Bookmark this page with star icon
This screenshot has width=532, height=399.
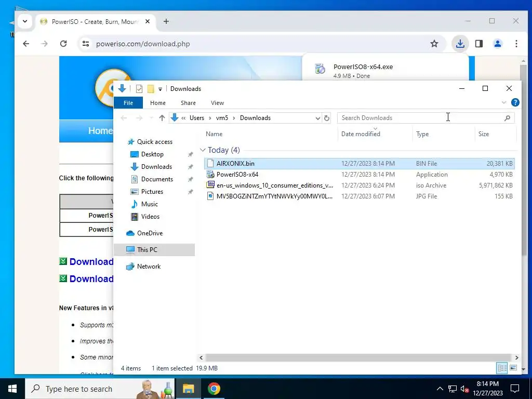(434, 44)
